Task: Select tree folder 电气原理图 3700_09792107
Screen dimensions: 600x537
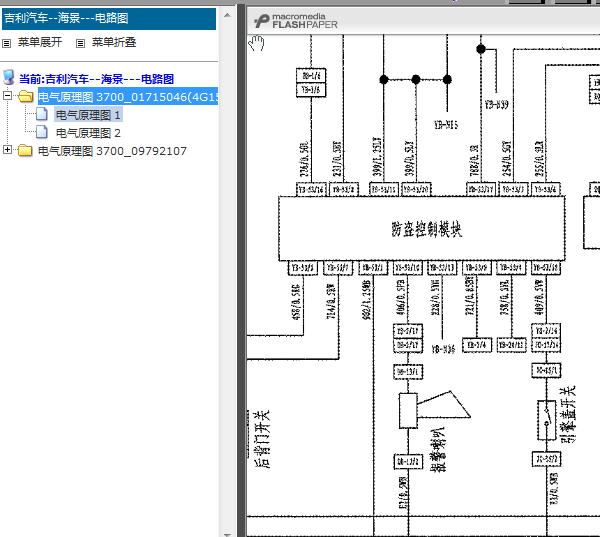Action: pyautogui.click(x=112, y=151)
